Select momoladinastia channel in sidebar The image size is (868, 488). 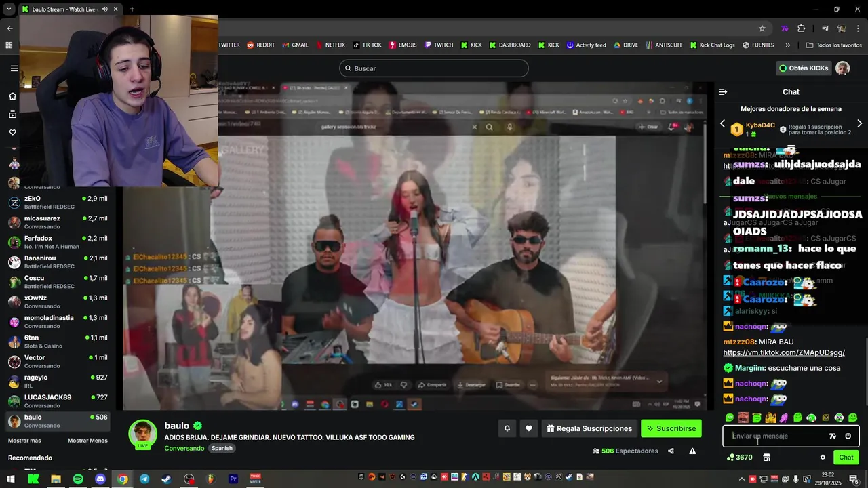[58, 322]
